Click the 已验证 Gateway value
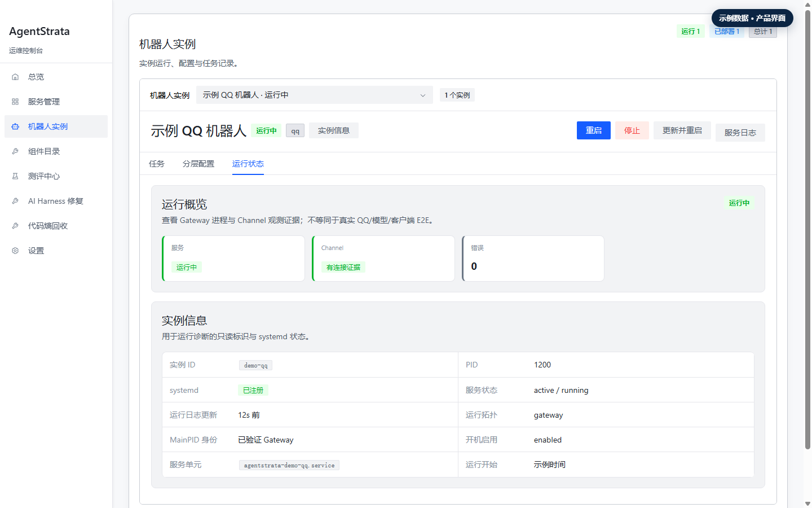Image resolution: width=812 pixels, height=508 pixels. tap(266, 440)
